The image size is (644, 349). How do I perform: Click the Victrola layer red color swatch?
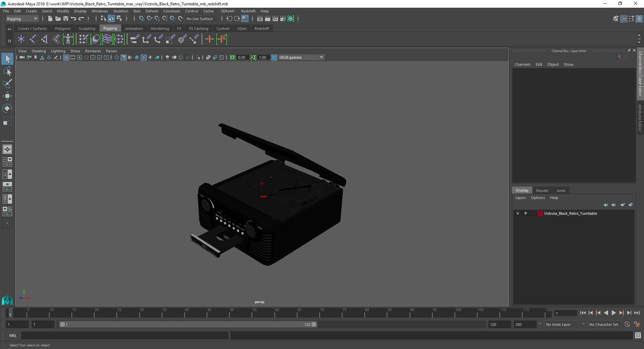(540, 213)
